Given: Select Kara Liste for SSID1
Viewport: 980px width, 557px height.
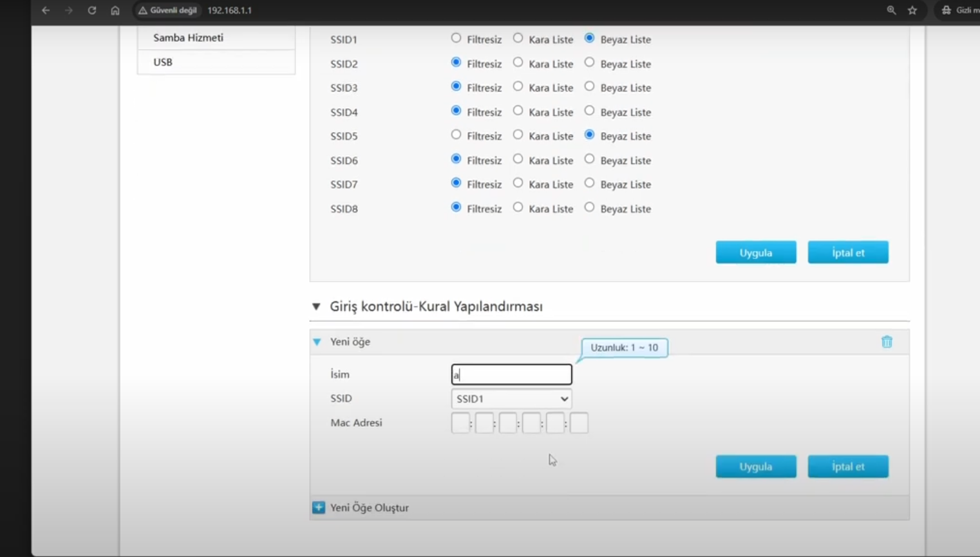Looking at the screenshot, I should tap(518, 39).
